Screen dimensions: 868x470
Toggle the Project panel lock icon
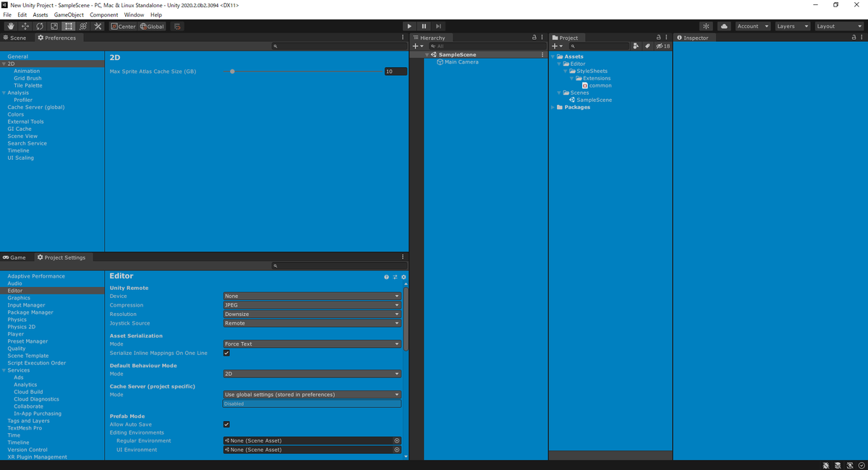(658, 38)
